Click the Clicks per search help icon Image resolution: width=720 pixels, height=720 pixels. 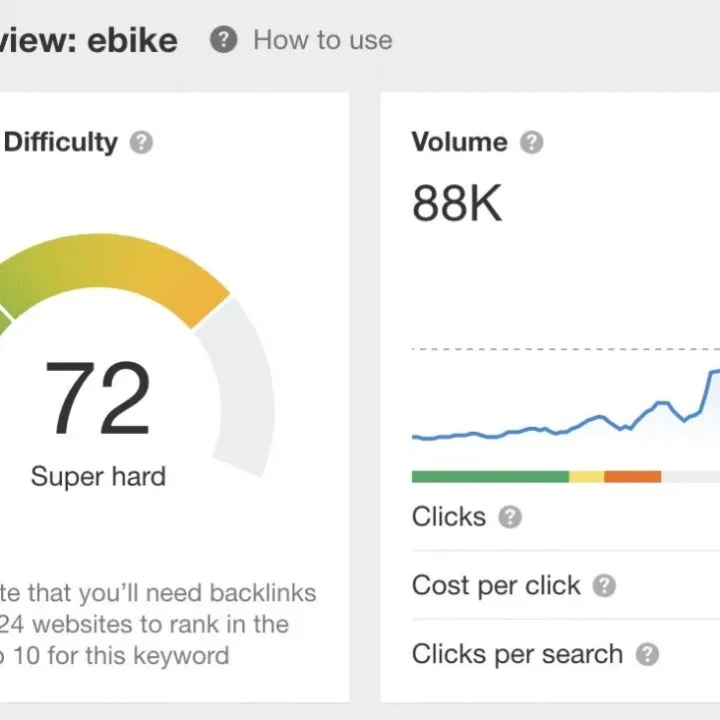[647, 654]
